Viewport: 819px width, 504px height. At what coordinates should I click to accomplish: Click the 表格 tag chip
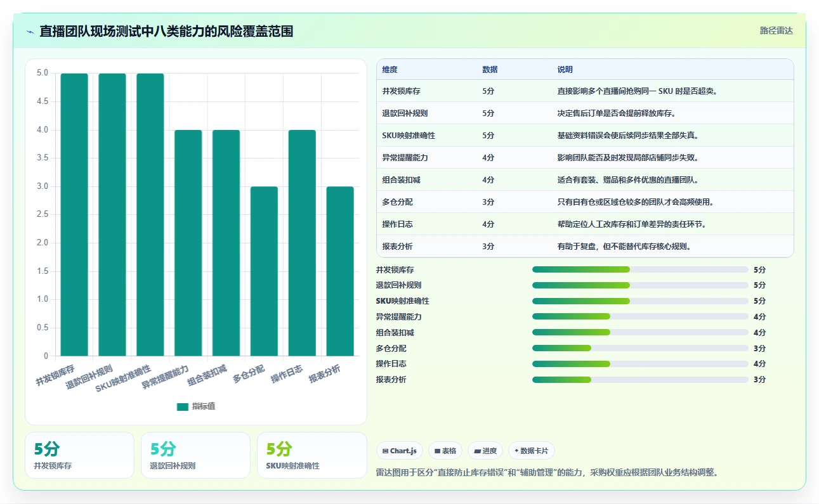point(445,451)
